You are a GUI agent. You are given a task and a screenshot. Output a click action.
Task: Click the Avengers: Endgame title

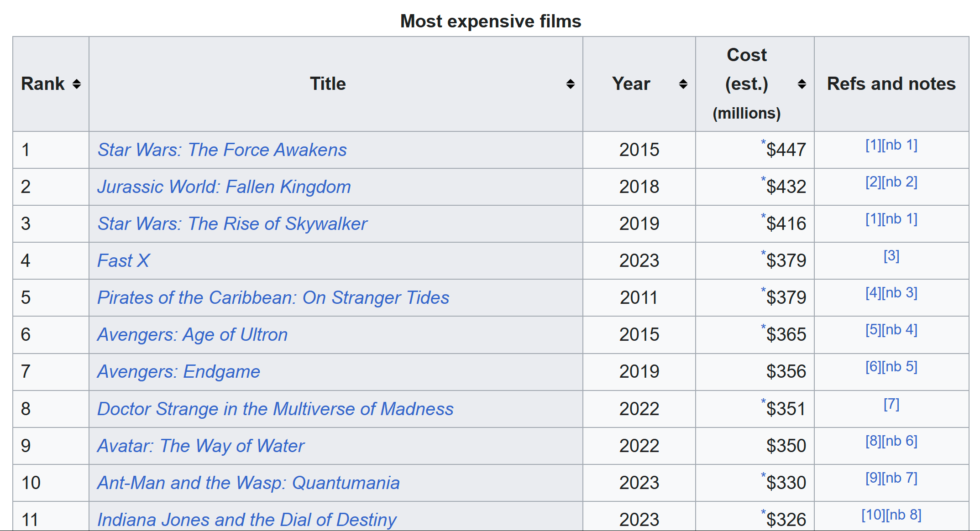click(178, 372)
